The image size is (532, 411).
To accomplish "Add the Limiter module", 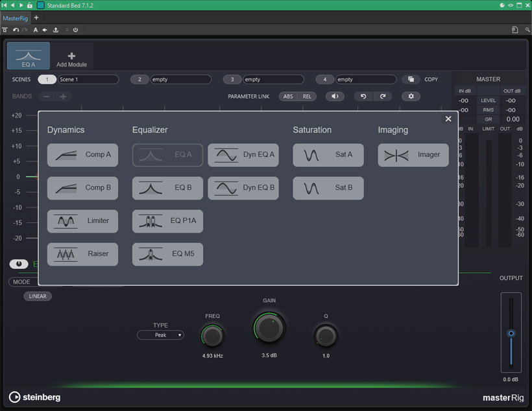I will (82, 221).
